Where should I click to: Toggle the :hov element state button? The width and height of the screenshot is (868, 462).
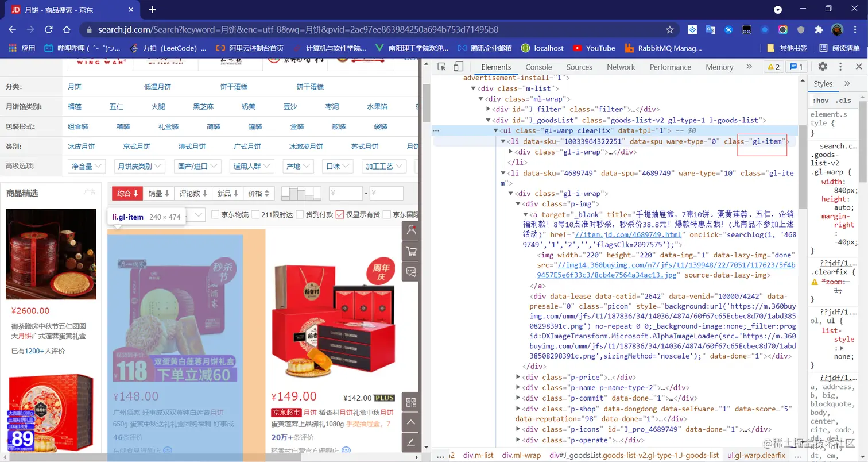click(820, 101)
